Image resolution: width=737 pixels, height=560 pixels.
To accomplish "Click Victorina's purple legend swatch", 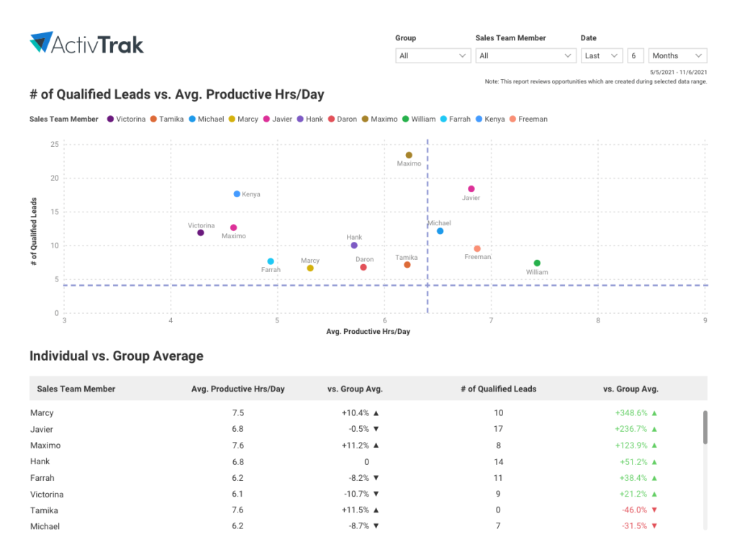I will pyautogui.click(x=110, y=119).
